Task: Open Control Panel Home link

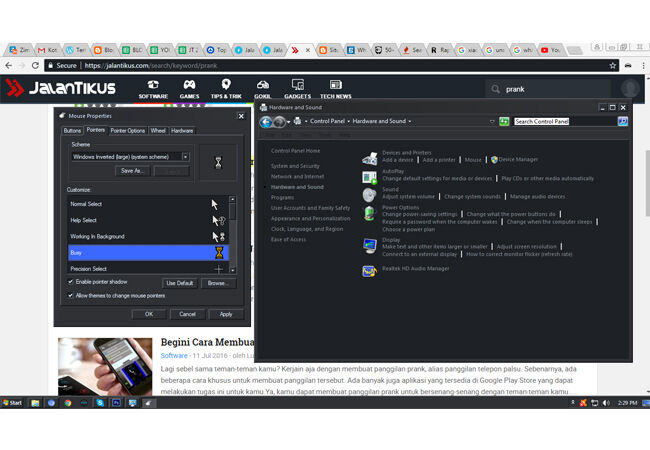Action: (x=295, y=151)
